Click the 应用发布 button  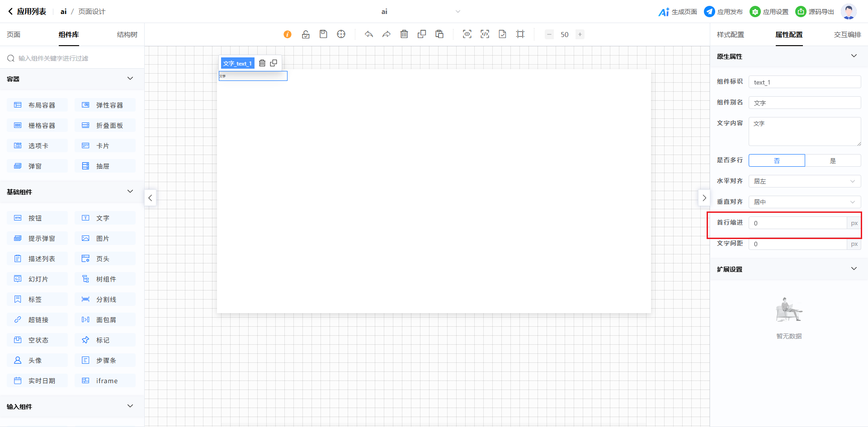724,12
